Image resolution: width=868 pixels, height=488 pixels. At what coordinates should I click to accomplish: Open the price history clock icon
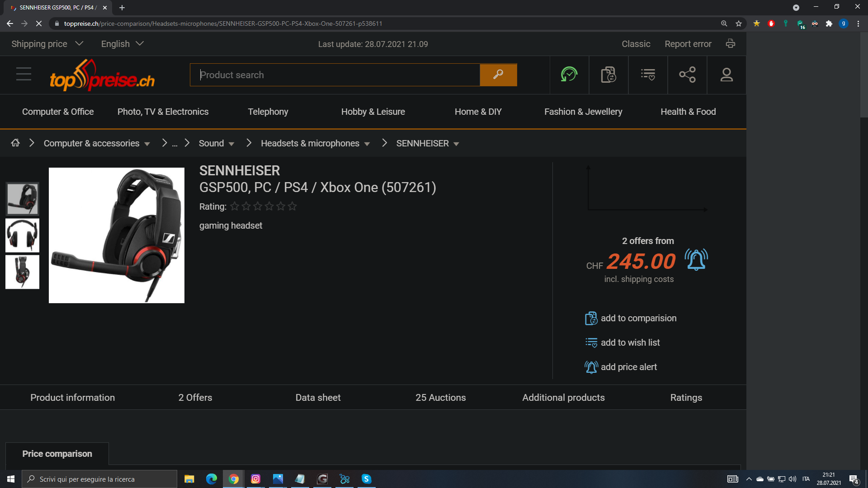[x=569, y=75]
